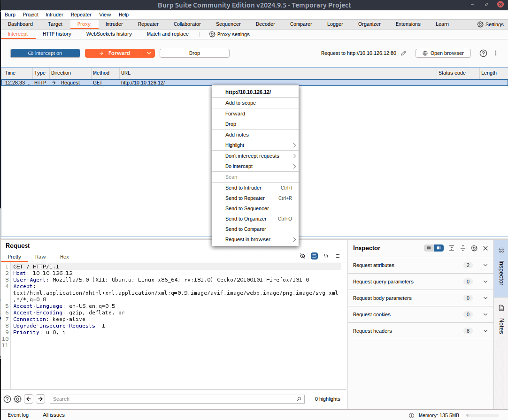Open the Forward button dropdown arrow
The image size is (508, 420).
click(x=149, y=53)
